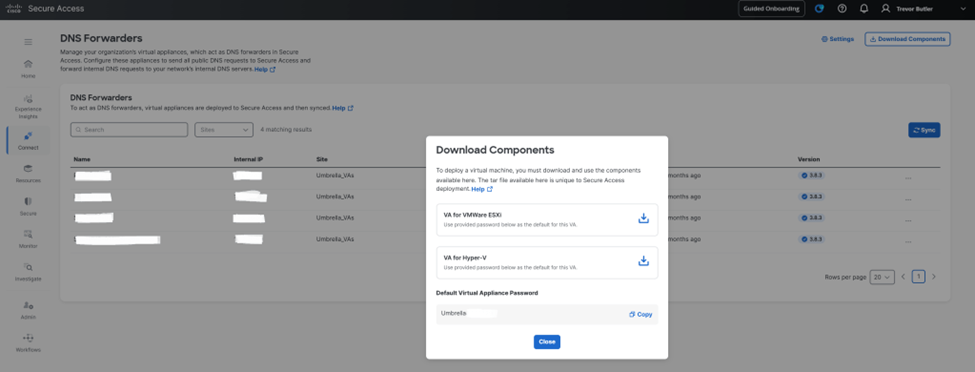Click the first row's Umbrella_VAs site
975x372 pixels.
pyautogui.click(x=335, y=175)
